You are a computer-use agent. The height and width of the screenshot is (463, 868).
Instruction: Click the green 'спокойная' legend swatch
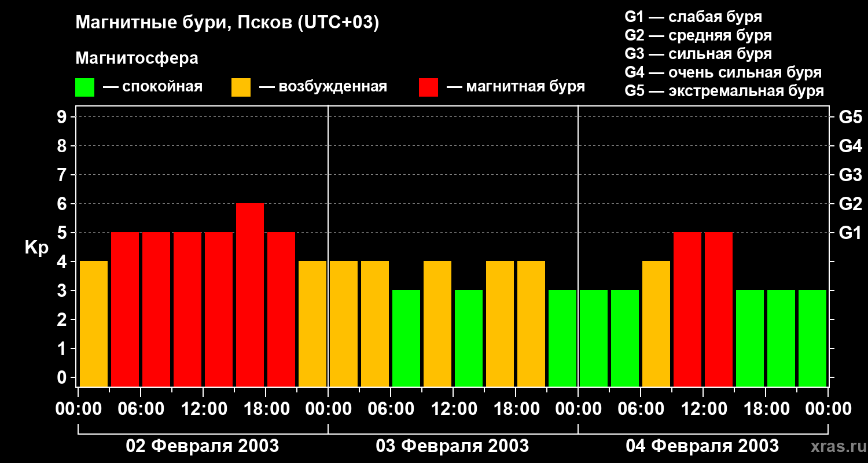click(x=84, y=87)
